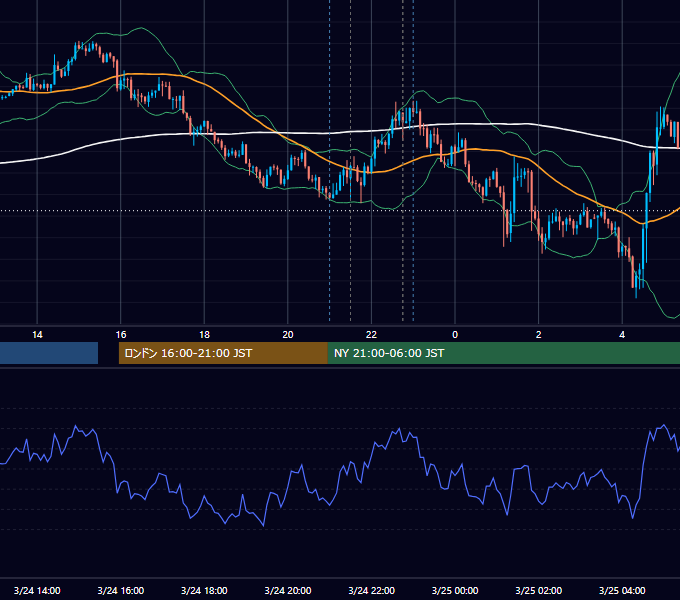The image size is (680, 600).
Task: Click hour label 2 on price chart axis
Action: click(x=539, y=335)
